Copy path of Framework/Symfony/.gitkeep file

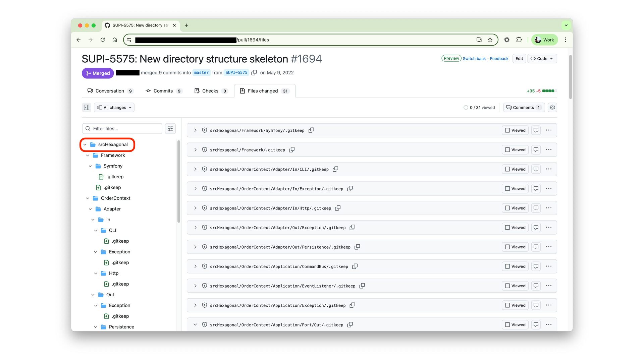pos(311,130)
